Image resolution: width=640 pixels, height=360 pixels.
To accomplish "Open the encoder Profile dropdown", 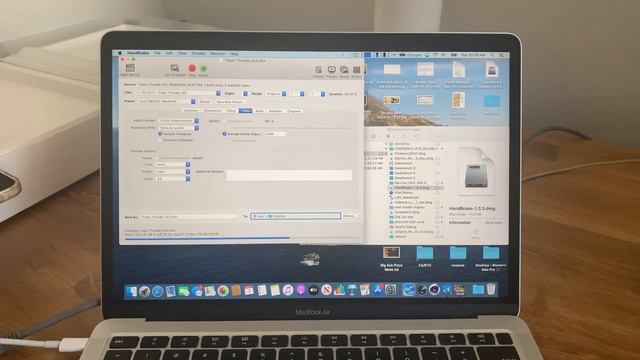I will coord(172,171).
